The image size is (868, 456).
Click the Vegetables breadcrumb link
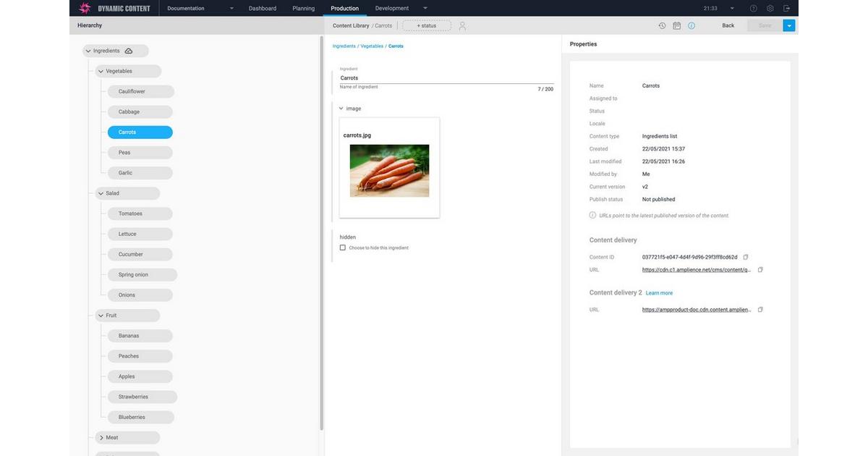coord(372,46)
